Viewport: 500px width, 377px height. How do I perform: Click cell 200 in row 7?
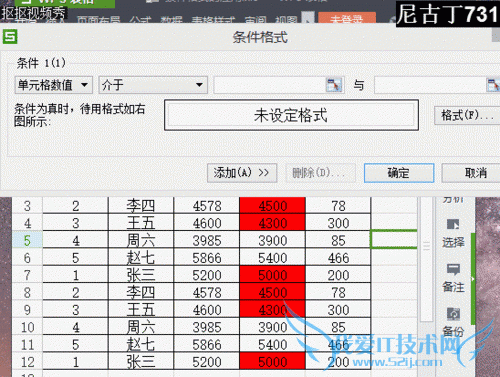pos(338,275)
